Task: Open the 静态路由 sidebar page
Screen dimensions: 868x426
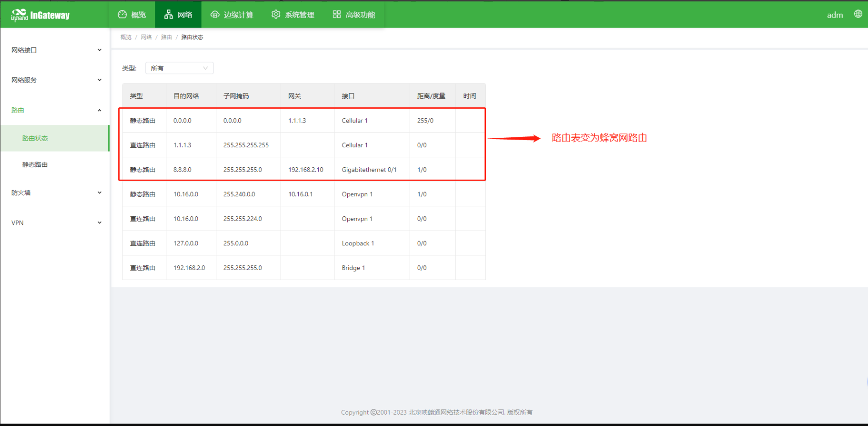Action: pyautogui.click(x=35, y=165)
